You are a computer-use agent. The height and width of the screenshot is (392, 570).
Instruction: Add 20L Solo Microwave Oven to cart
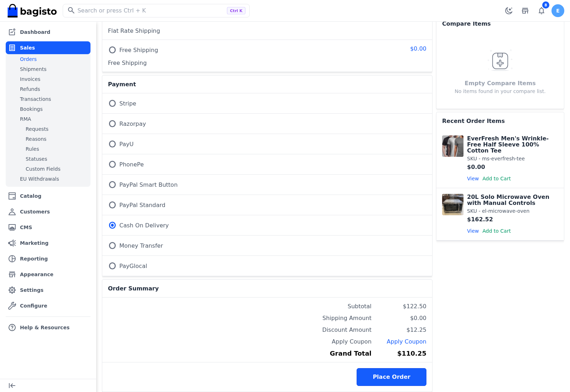coord(497,231)
